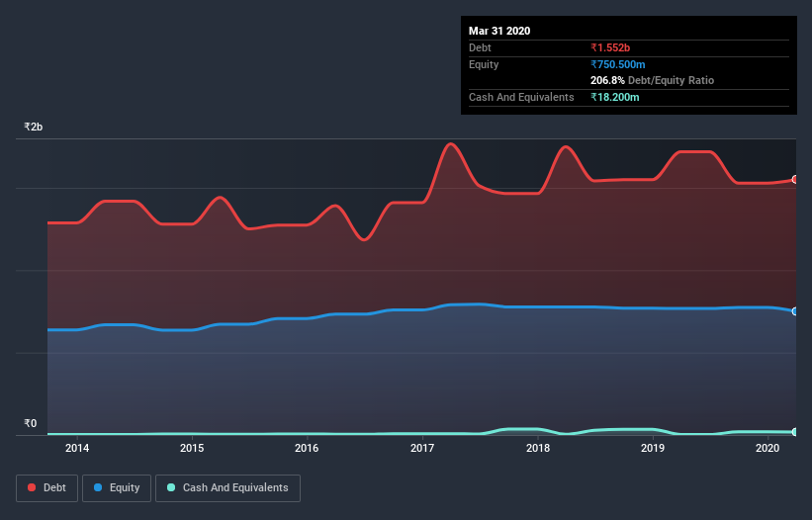Click the red Debt endpoint marker
This screenshot has height=520, width=812.
[x=795, y=180]
